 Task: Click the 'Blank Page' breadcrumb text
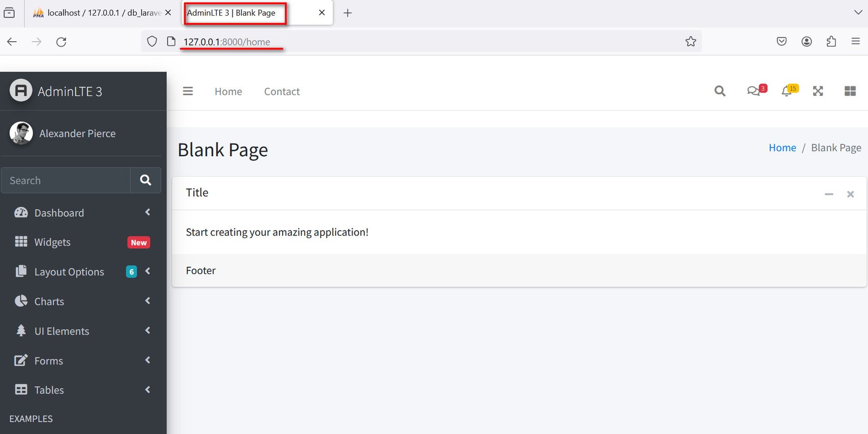836,148
